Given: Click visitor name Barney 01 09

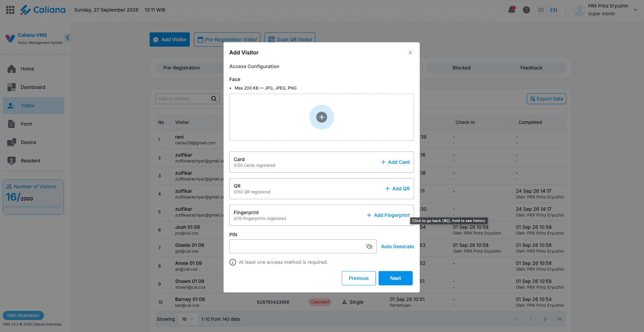Looking at the screenshot, I should coord(190,299).
